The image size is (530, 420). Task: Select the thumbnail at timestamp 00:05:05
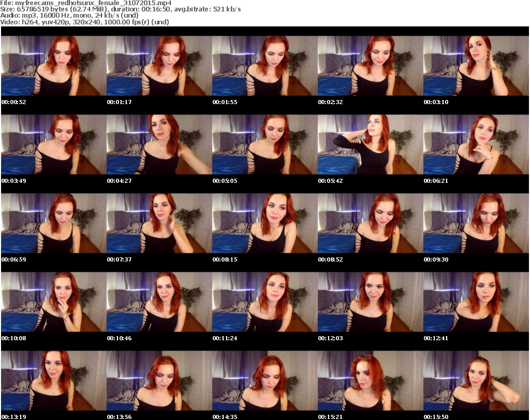coord(264,144)
